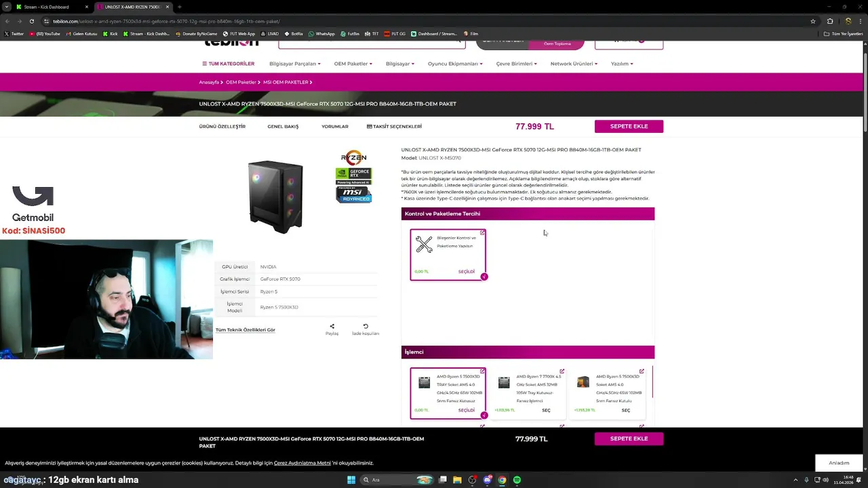
Task: Open the Twitter bookmark
Action: click(14, 33)
